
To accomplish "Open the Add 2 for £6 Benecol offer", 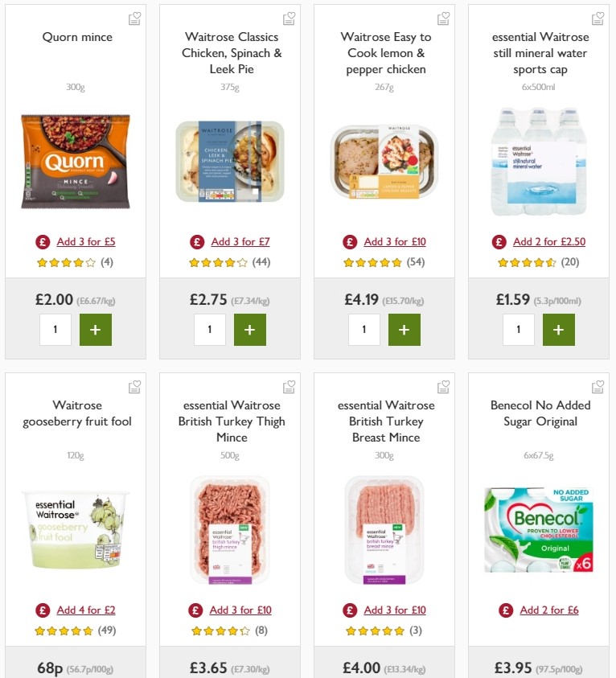I will 549,610.
